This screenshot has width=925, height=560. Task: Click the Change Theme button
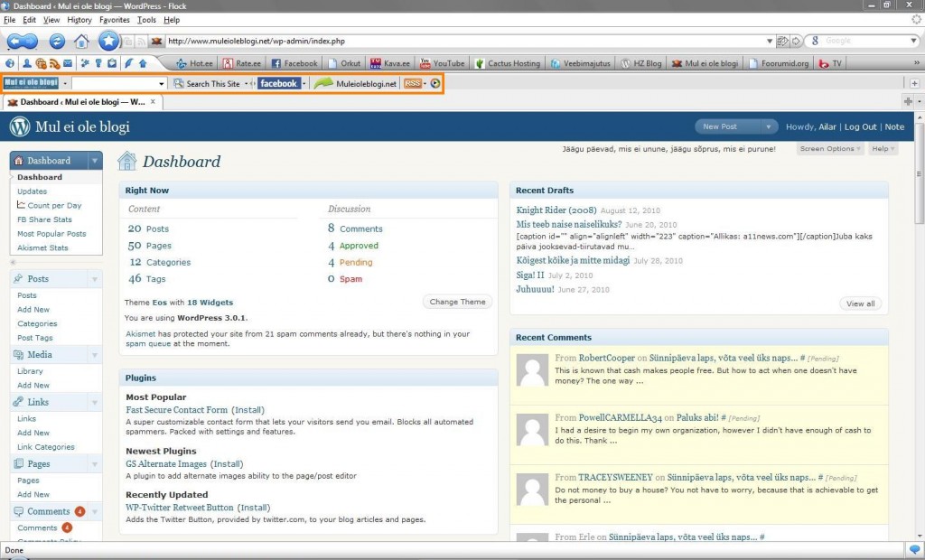tap(457, 302)
